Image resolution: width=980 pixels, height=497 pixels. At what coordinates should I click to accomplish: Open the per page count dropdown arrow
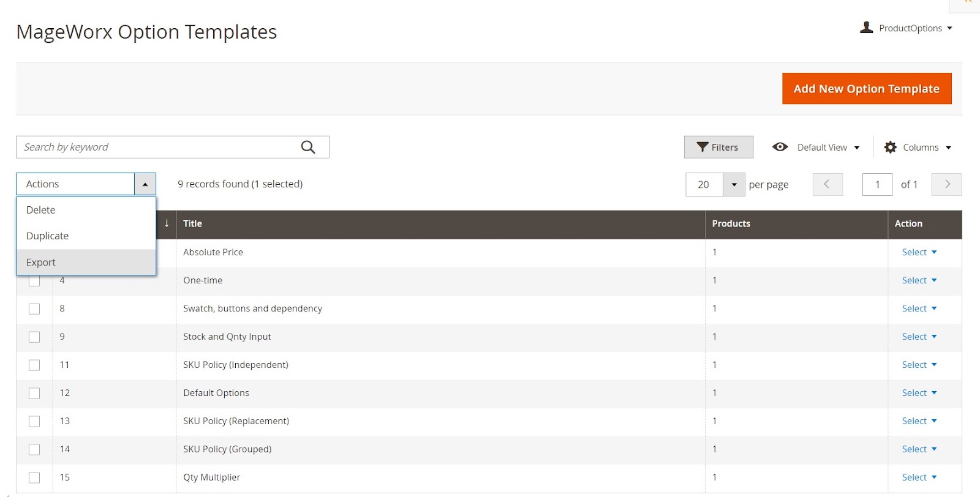pos(734,184)
